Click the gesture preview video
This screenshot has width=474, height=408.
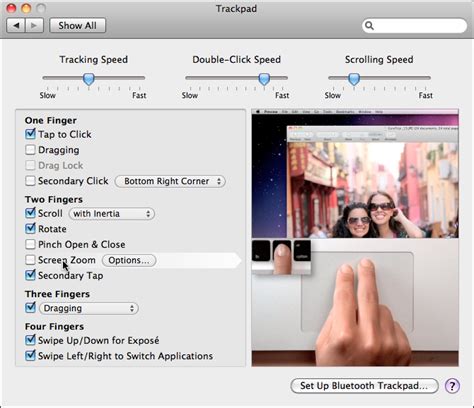click(x=355, y=238)
